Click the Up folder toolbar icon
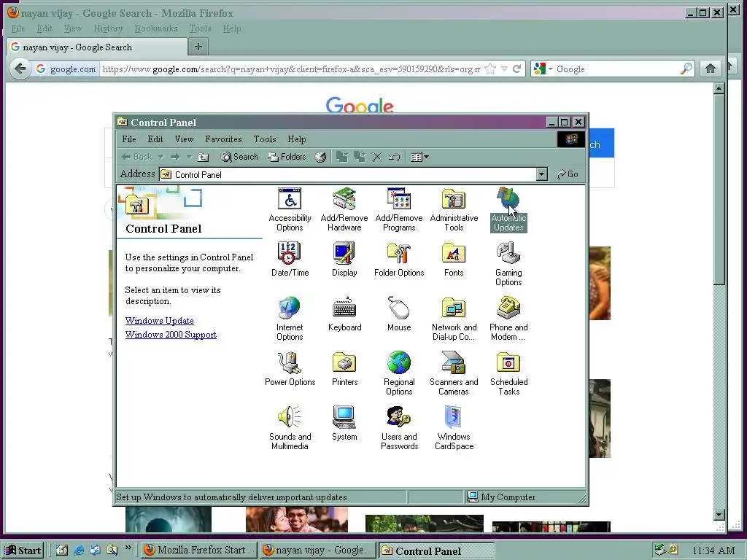The height and width of the screenshot is (560, 747). (x=204, y=157)
